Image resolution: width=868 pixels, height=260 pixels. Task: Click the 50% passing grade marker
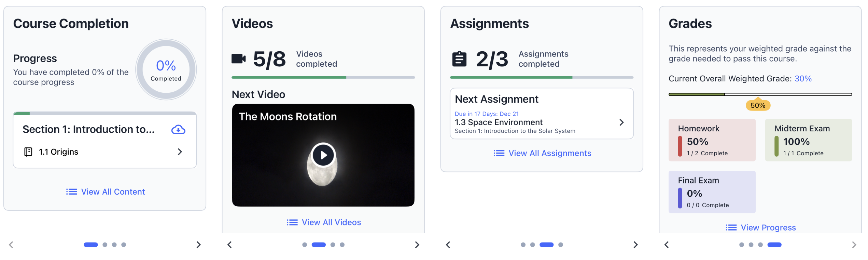point(758,105)
